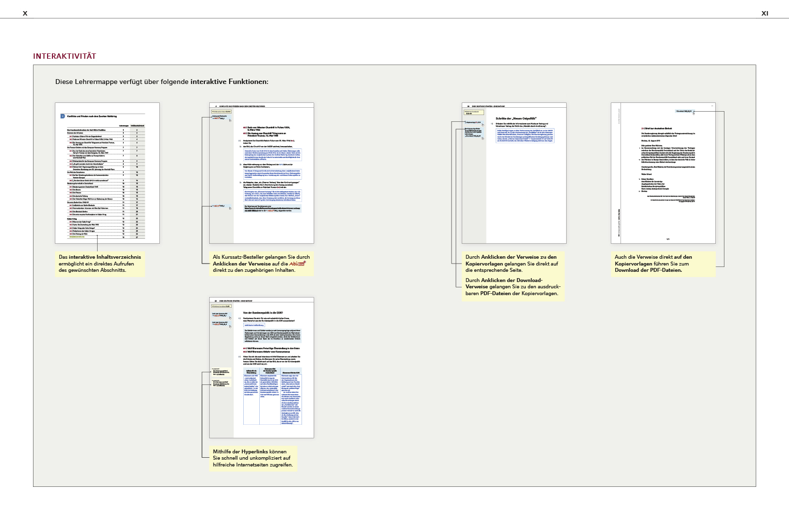Click the 'Mithilfe der Hyperlinks' caption box
789x532 pixels.
253,458
